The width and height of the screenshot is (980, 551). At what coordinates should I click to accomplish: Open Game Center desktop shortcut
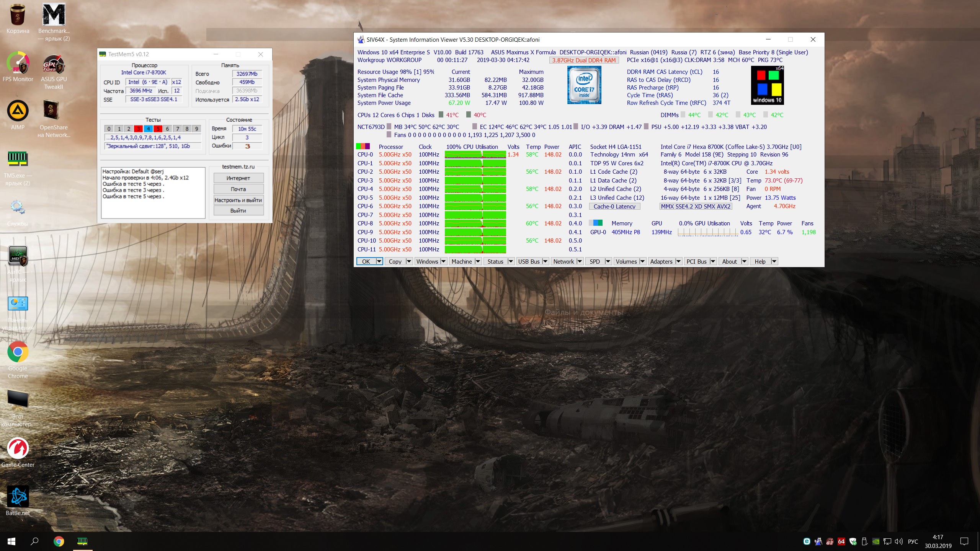pyautogui.click(x=18, y=449)
